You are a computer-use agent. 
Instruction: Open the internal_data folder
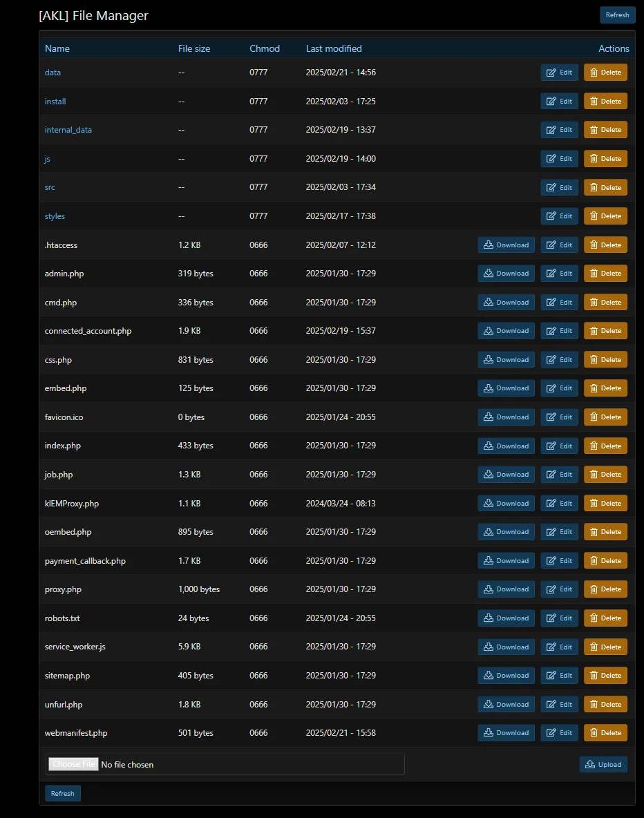68,130
